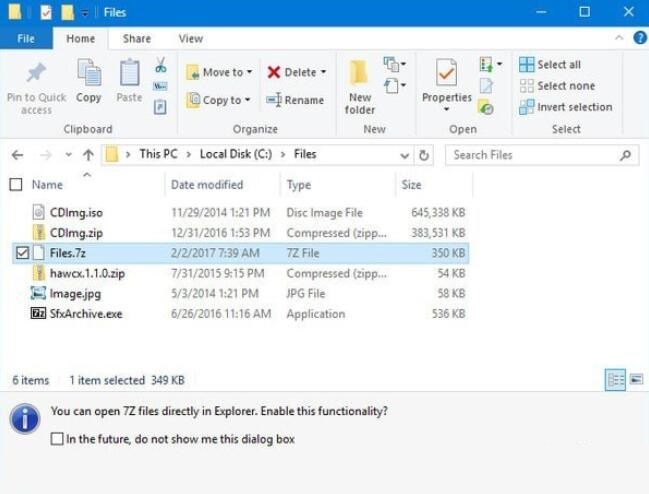Click Pin to Quick access icon

[x=36, y=73]
